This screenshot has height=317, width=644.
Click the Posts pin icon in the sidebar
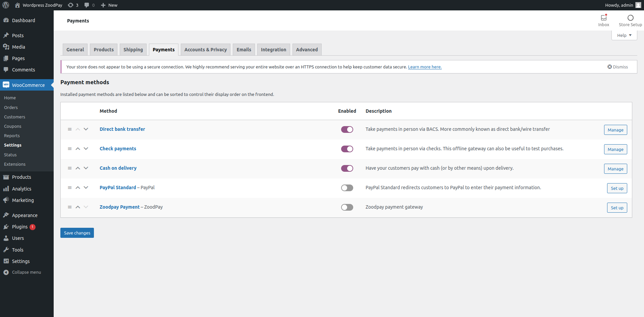(x=6, y=35)
